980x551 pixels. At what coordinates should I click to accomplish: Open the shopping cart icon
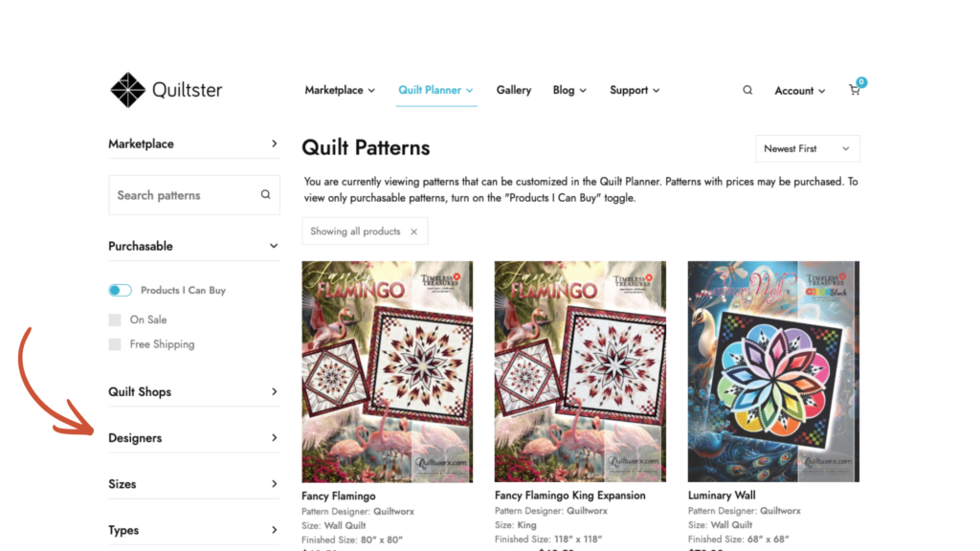pyautogui.click(x=855, y=90)
